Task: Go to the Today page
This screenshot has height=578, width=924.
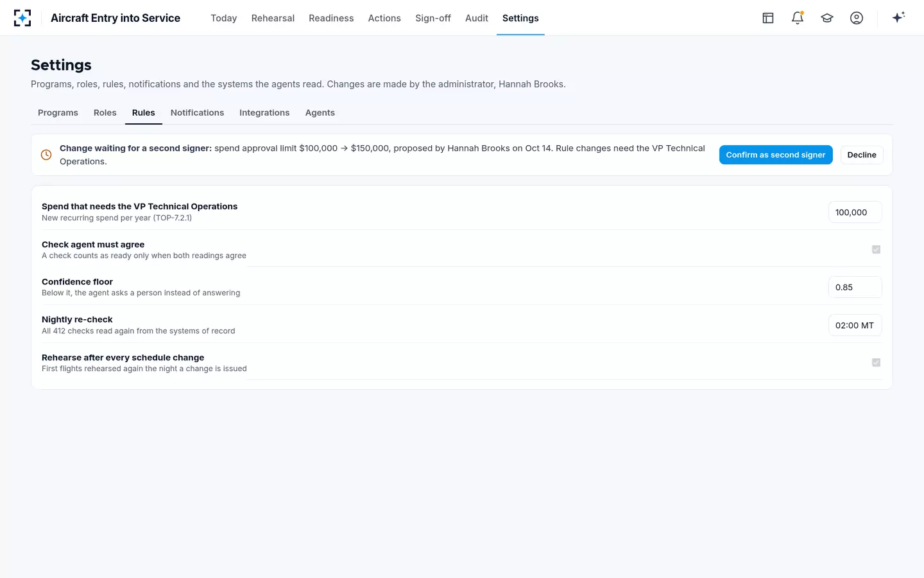Action: pos(224,18)
